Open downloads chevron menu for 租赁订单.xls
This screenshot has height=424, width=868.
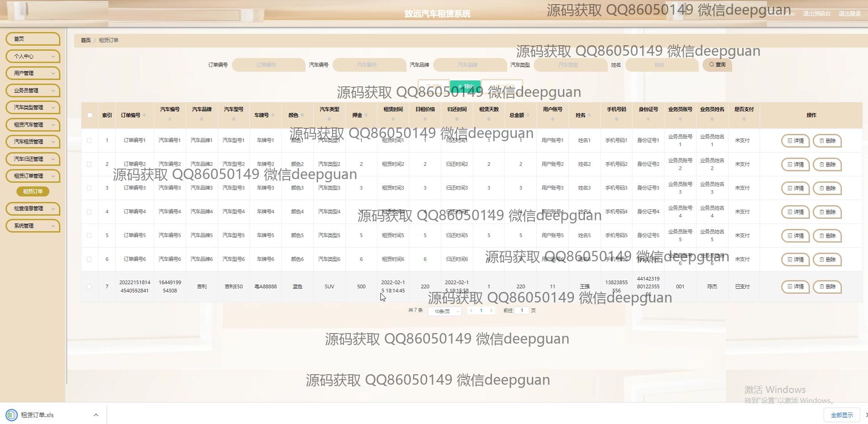(x=96, y=415)
